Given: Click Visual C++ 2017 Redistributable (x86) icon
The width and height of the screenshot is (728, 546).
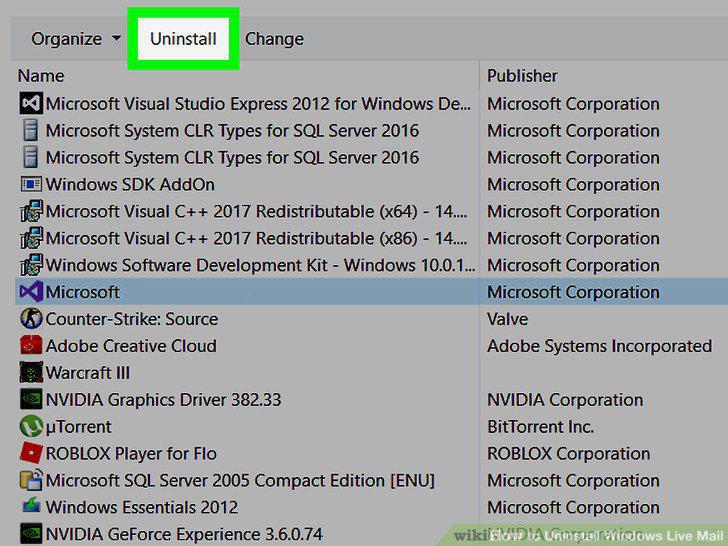Looking at the screenshot, I should coord(32,238).
